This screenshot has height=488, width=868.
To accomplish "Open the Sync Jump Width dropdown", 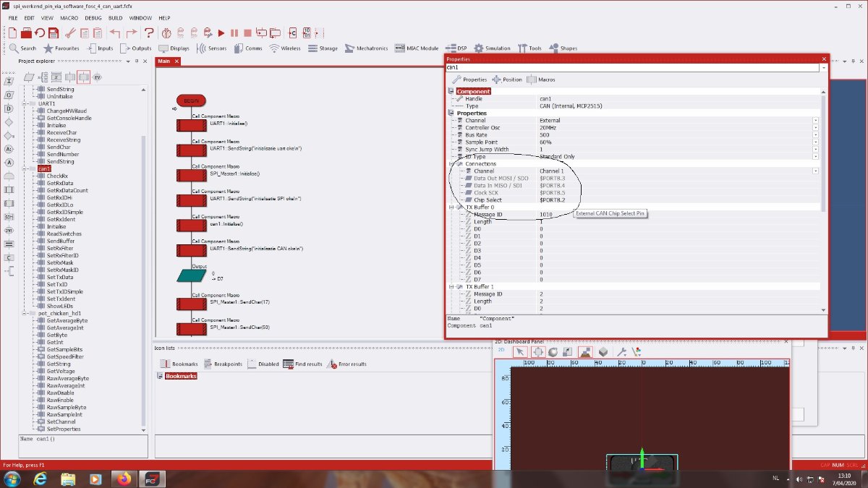I will [815, 150].
